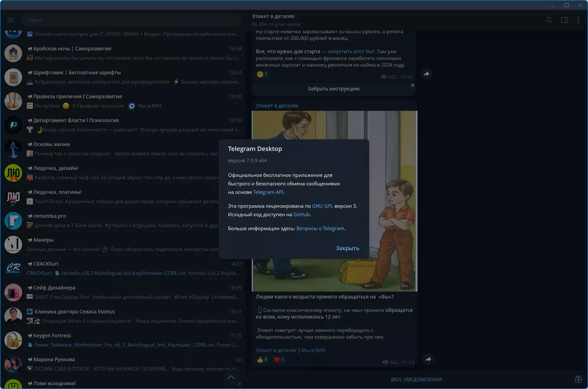Click the Этикет в деталях footer link
This screenshot has width=588, height=389.
click(276, 350)
